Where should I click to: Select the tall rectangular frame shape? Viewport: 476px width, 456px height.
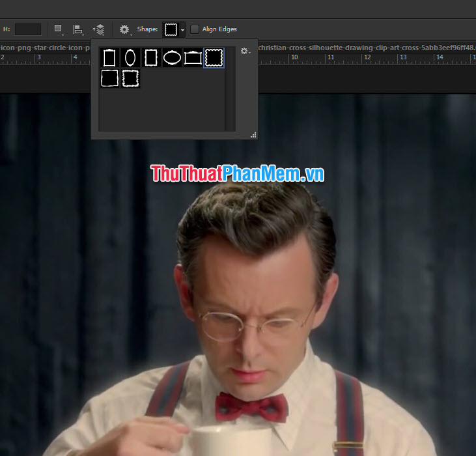pyautogui.click(x=109, y=58)
